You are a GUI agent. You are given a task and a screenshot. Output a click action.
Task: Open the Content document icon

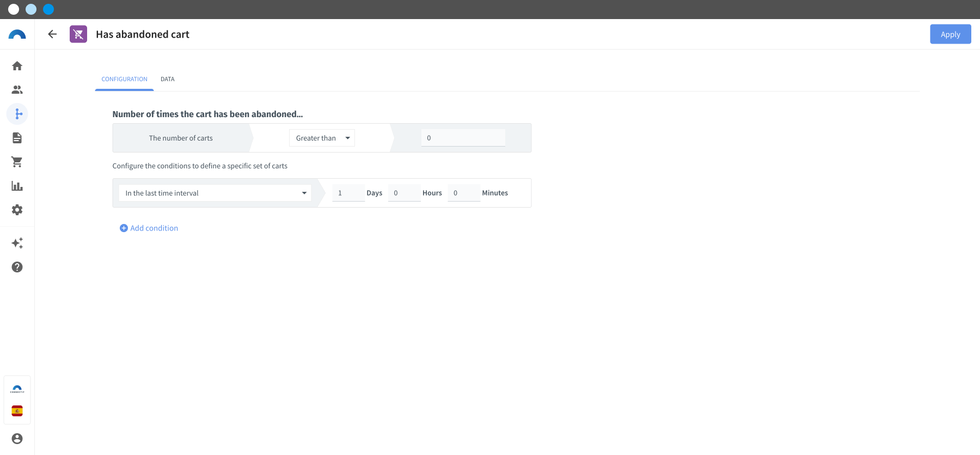pos(17,138)
